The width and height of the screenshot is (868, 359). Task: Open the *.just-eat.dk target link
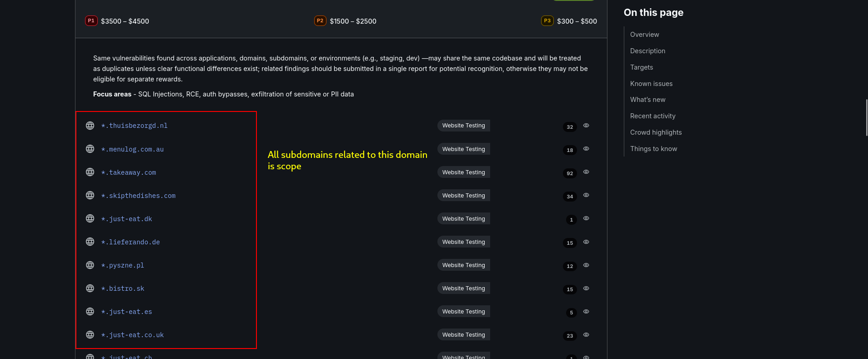tap(126, 219)
